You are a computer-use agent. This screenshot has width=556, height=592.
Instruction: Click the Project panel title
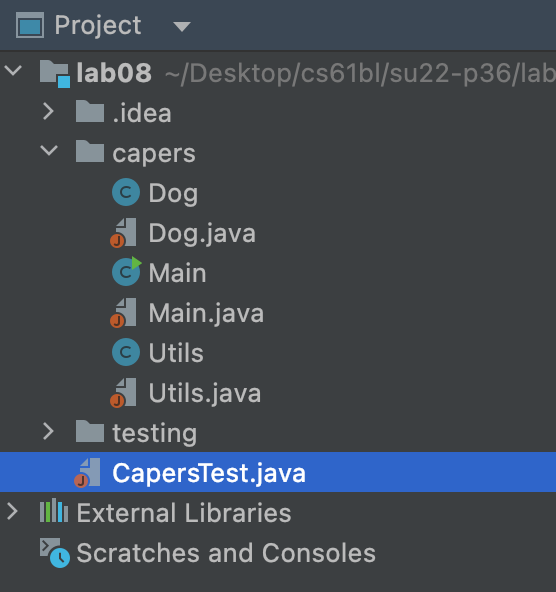(x=98, y=26)
